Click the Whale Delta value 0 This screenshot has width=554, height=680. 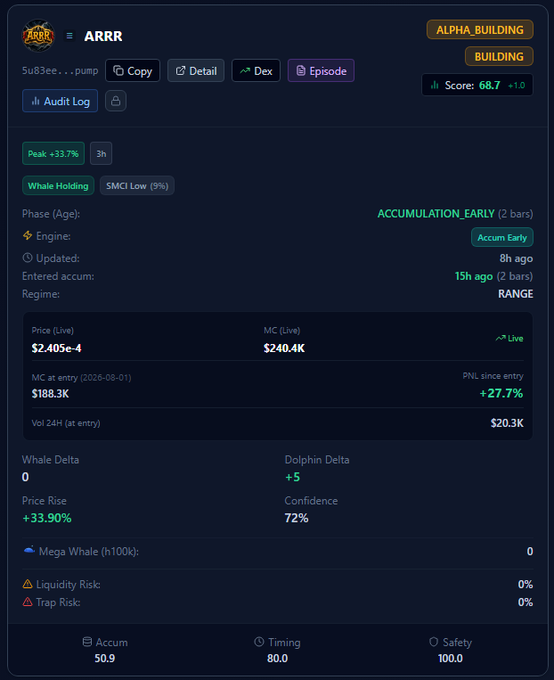tap(25, 477)
